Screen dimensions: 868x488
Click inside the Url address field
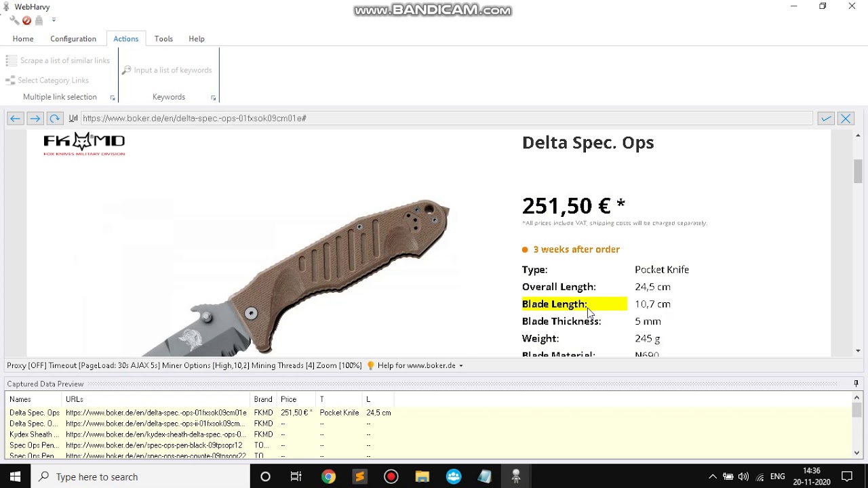pos(446,118)
